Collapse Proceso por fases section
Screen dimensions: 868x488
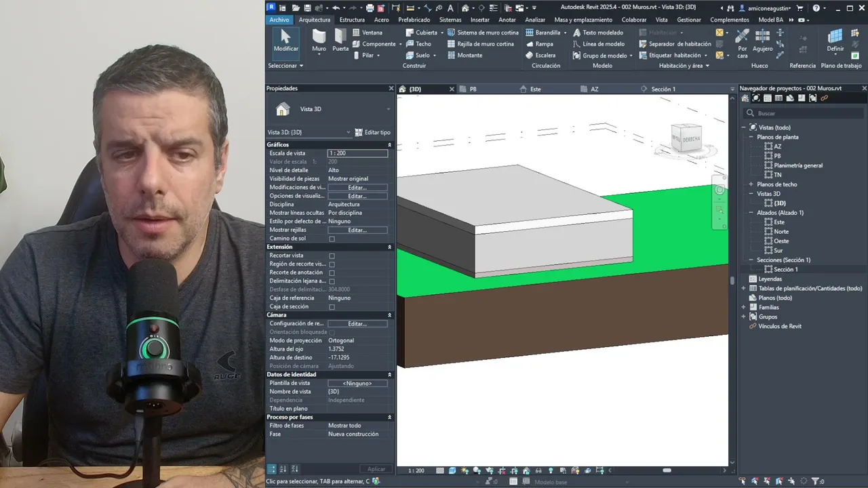click(389, 418)
